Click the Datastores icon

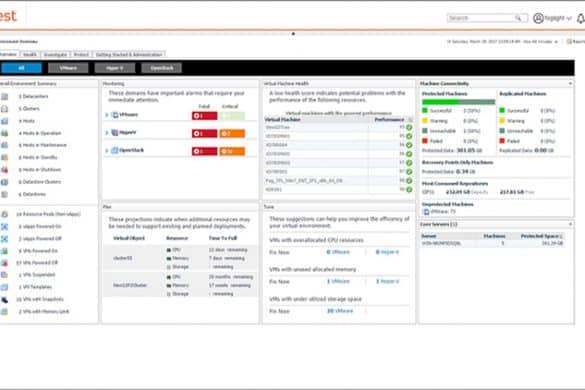click(x=4, y=194)
